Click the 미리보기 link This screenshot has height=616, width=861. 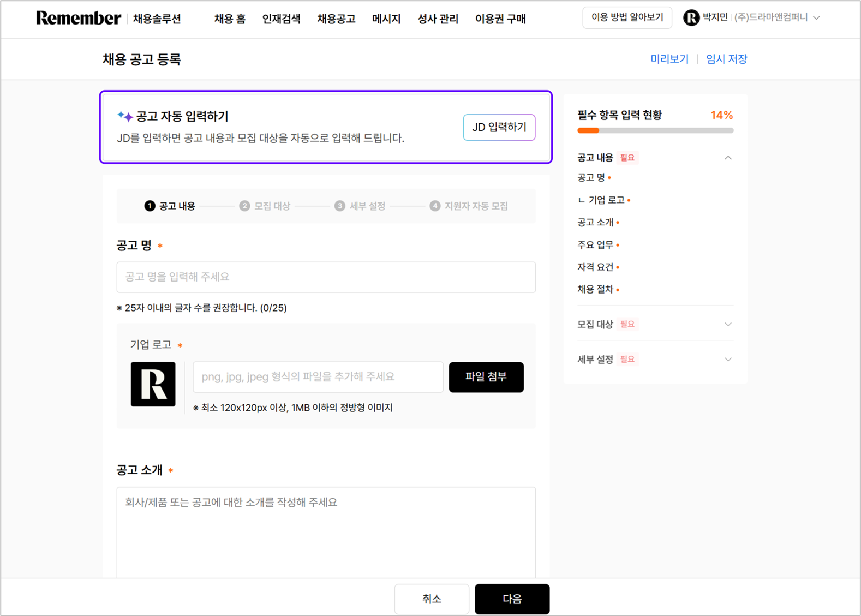click(x=669, y=59)
